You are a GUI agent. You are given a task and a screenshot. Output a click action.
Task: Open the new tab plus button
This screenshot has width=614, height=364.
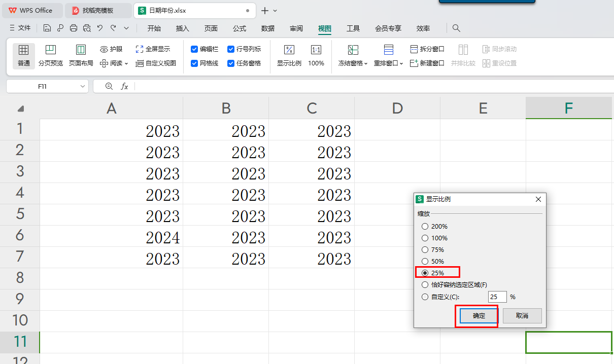tap(264, 10)
